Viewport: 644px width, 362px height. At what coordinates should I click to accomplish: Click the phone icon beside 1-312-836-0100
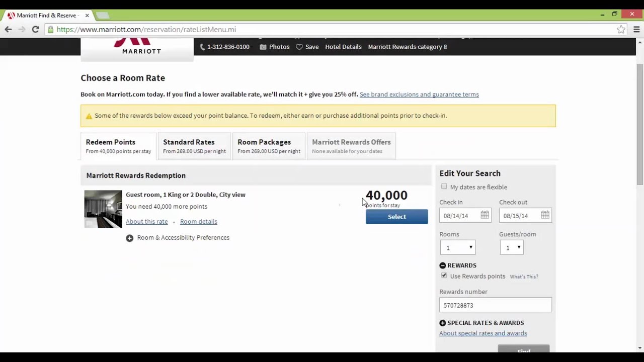[202, 47]
